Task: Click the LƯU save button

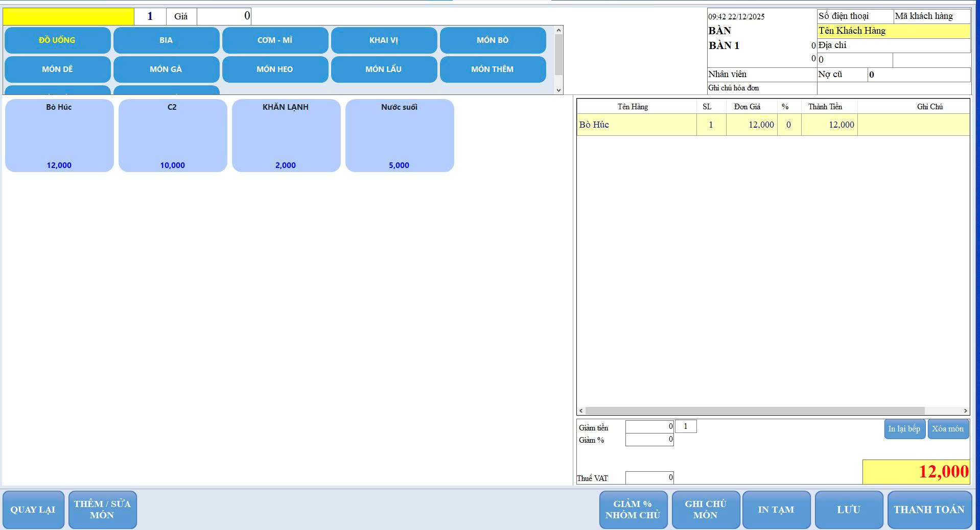Action: [848, 510]
